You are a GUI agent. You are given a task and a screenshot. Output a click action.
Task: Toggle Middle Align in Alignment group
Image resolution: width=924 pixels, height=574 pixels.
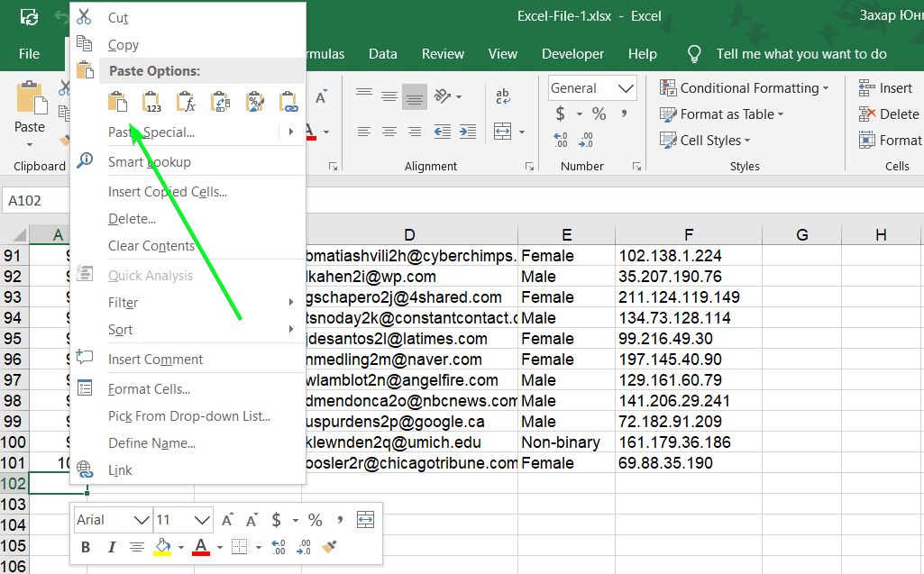coord(389,96)
